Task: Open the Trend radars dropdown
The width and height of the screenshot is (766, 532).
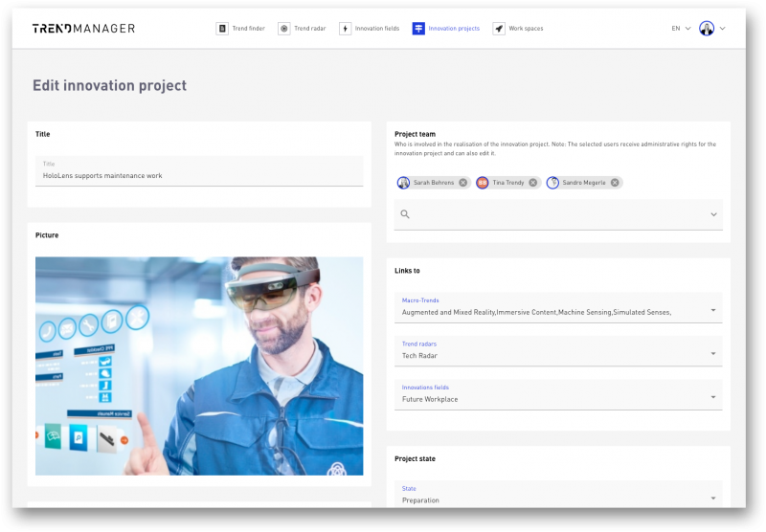Action: coord(558,351)
